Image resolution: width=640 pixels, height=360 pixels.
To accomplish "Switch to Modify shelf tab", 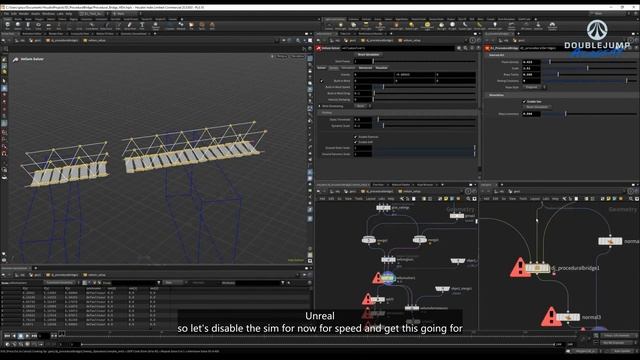I will pyautogui.click(x=18, y=19).
